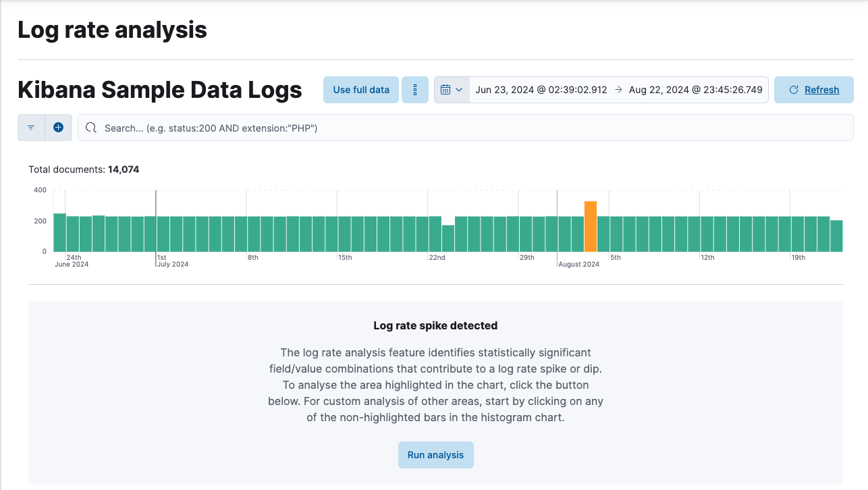The image size is (868, 490).
Task: Open the start date Jun 23 selector
Action: tap(540, 89)
